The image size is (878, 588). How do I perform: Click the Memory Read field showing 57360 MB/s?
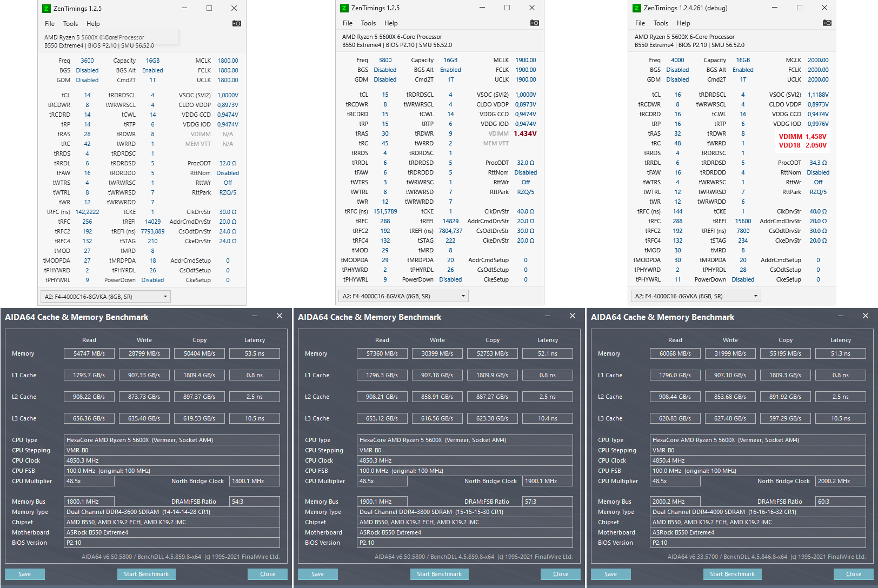(382, 353)
